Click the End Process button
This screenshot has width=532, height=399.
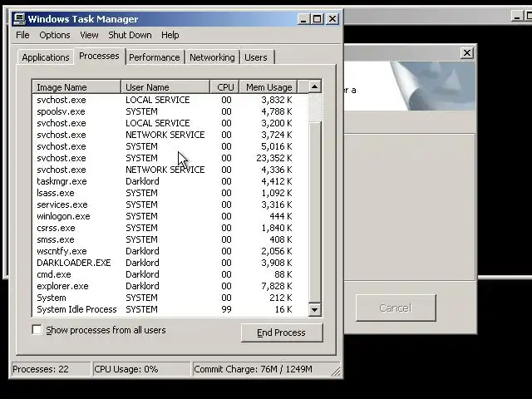pos(282,332)
